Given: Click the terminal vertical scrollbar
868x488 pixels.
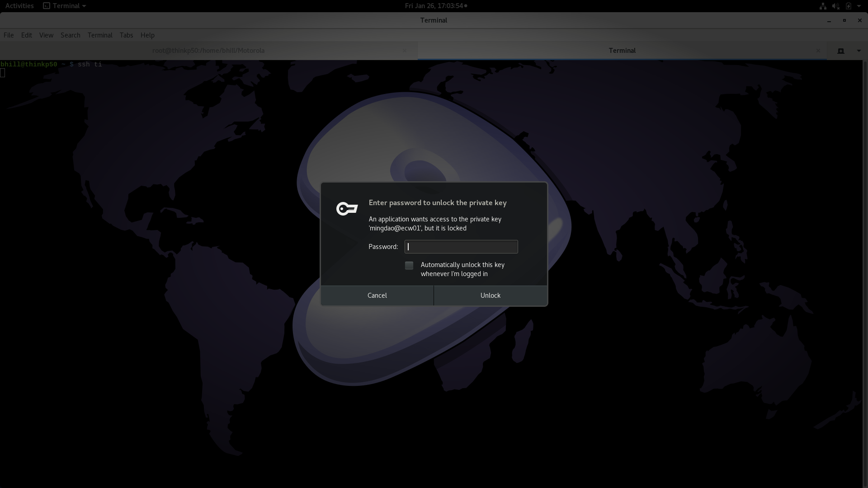Looking at the screenshot, I should coord(865,274).
